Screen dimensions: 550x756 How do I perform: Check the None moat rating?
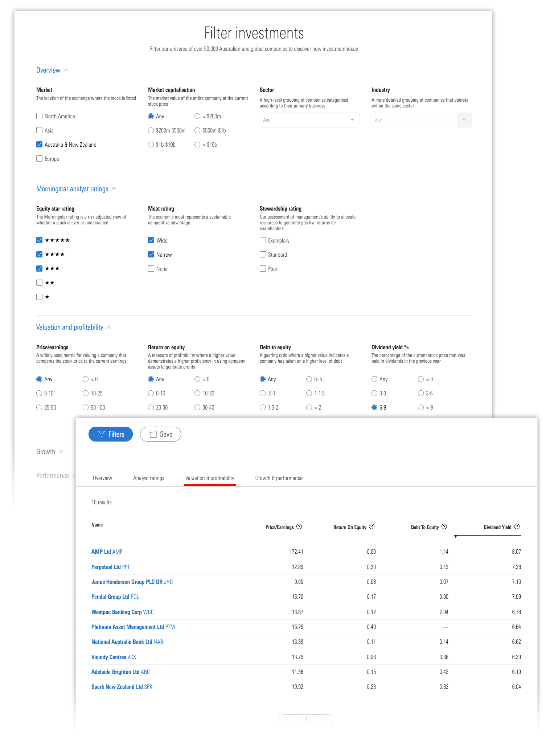coord(151,269)
